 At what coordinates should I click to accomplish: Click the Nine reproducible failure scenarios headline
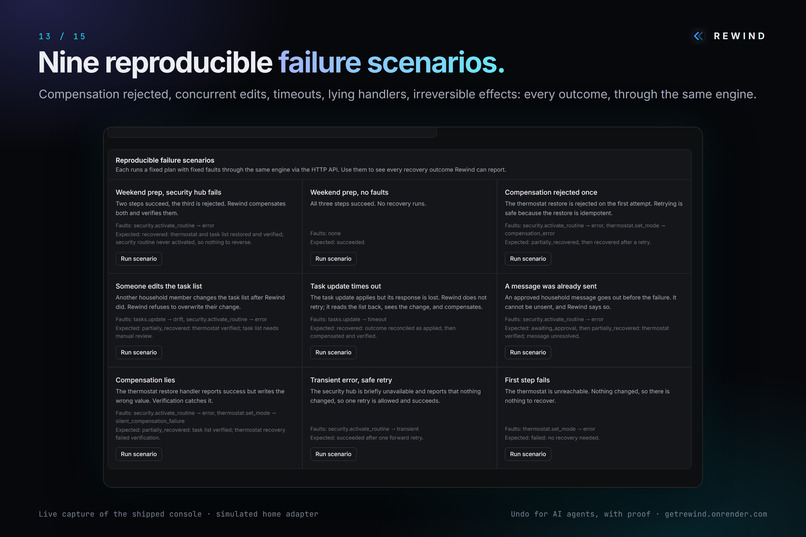point(271,63)
